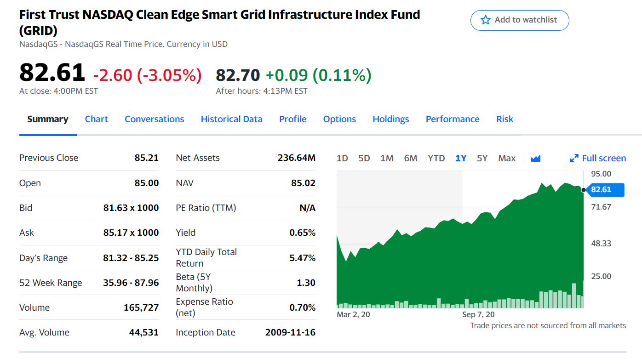Click the star icon in Add to watchlist
The image size is (642, 364).
486,20
